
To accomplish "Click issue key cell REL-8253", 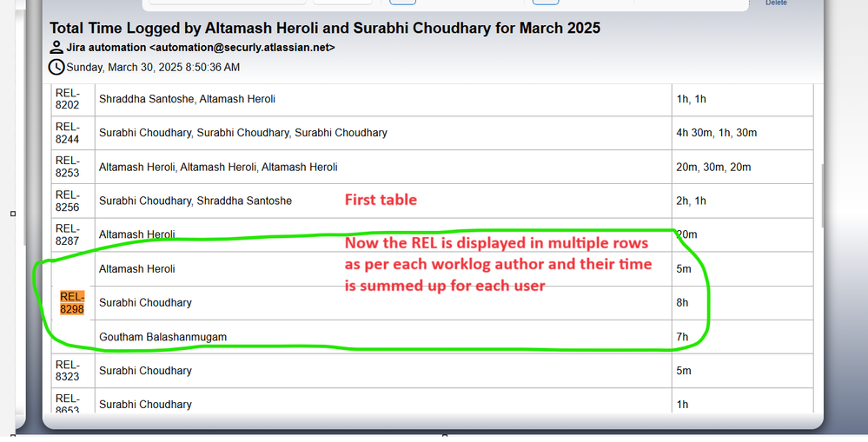I will pos(73,167).
